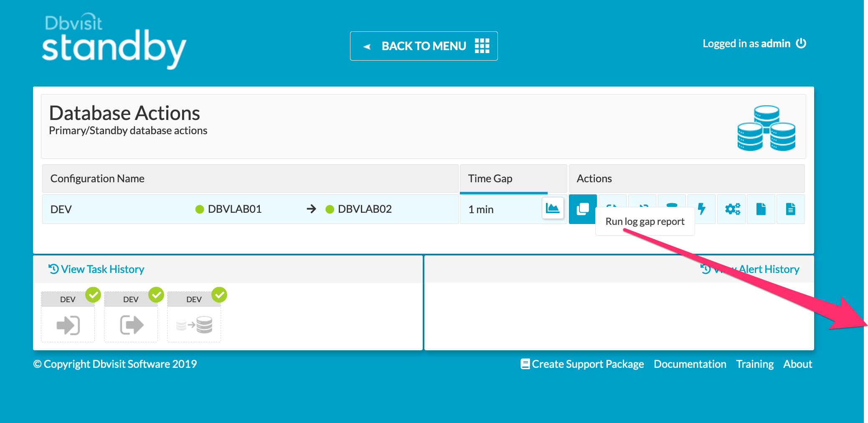Open the gears settings action icon
This screenshot has height=423, width=868.
(732, 209)
